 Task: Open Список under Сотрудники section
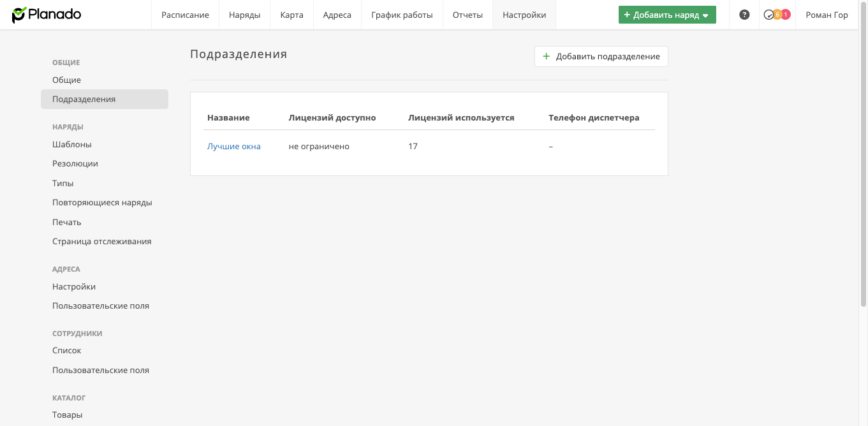coord(67,350)
